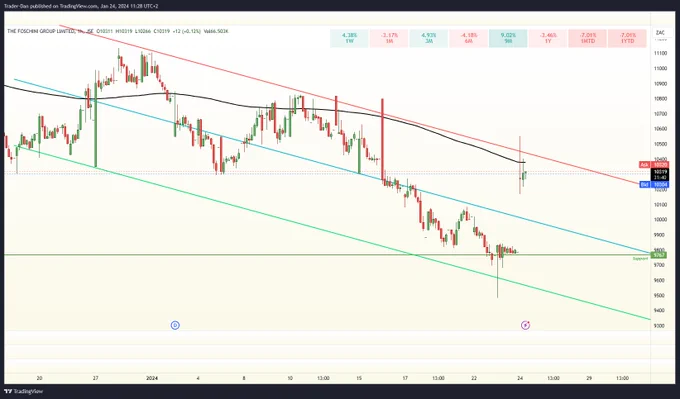Click the black current price label 10319
Screen dimensions: 680x399
[x=661, y=174]
